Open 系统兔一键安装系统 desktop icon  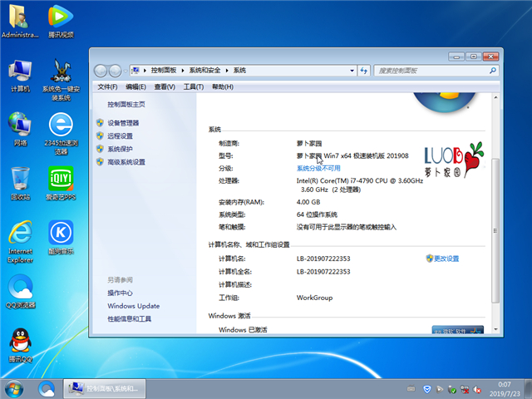click(x=61, y=80)
